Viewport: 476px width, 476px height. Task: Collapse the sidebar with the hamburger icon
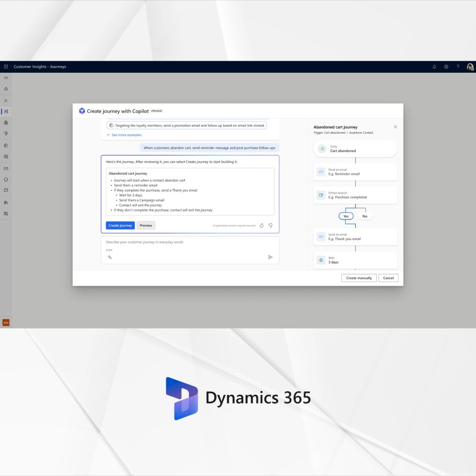[x=6, y=78]
